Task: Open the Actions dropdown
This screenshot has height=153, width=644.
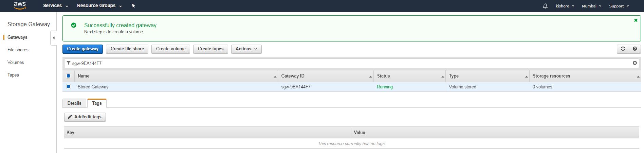Action: coord(246,49)
